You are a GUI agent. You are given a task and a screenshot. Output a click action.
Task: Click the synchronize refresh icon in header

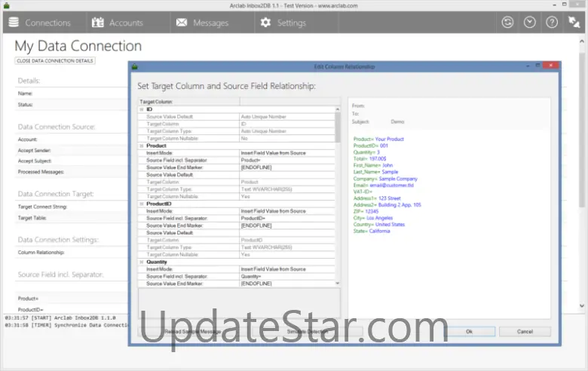tap(507, 22)
